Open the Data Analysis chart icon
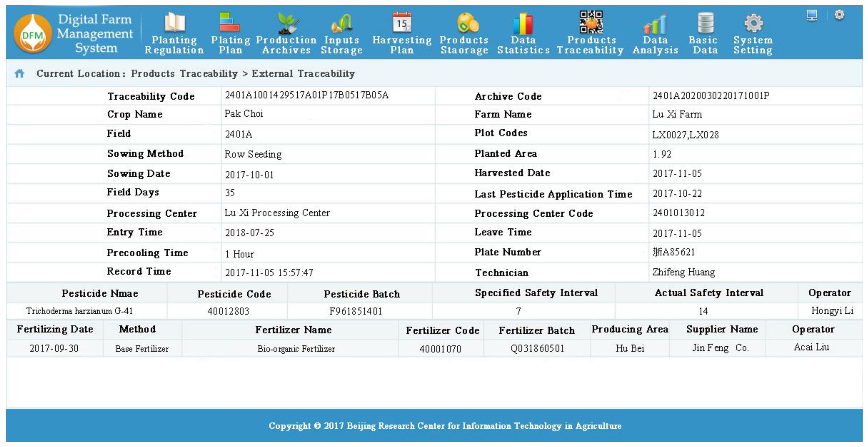 (655, 24)
